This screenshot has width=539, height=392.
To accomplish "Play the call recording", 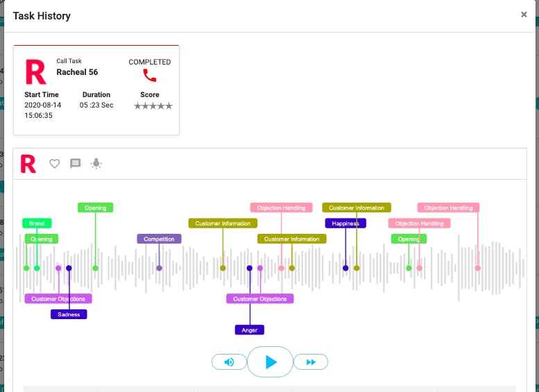I will (270, 361).
